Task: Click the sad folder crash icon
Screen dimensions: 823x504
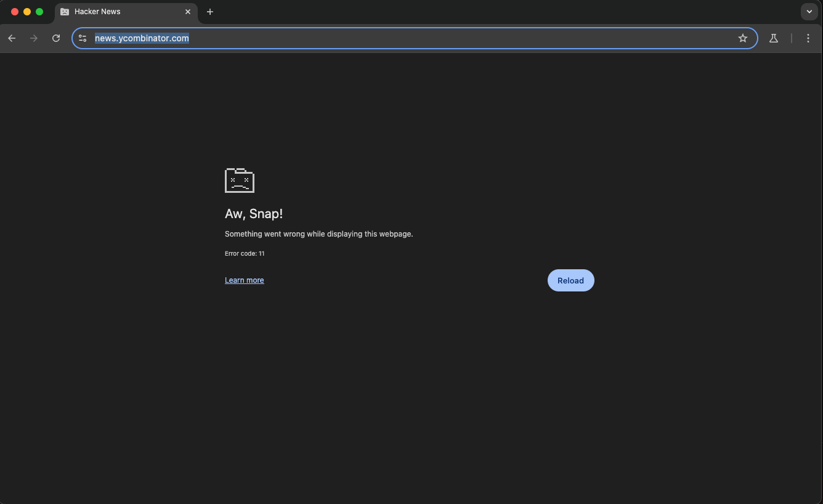Action: [240, 180]
